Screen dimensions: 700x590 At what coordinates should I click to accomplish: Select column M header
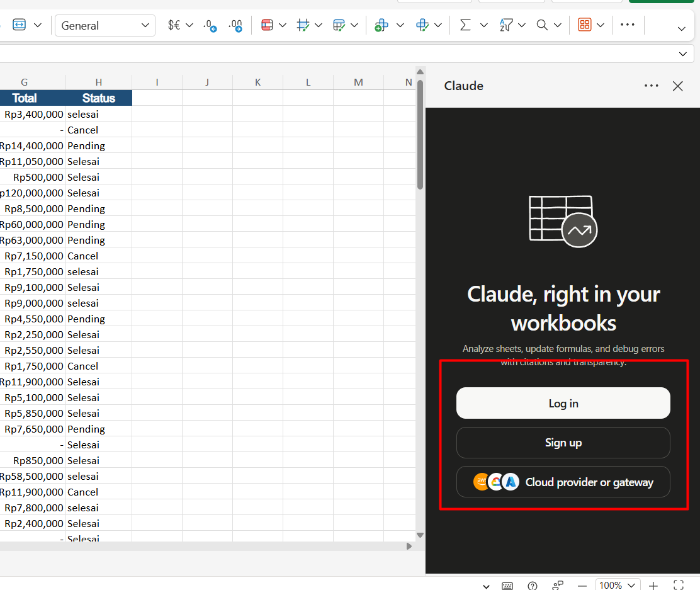point(358,82)
